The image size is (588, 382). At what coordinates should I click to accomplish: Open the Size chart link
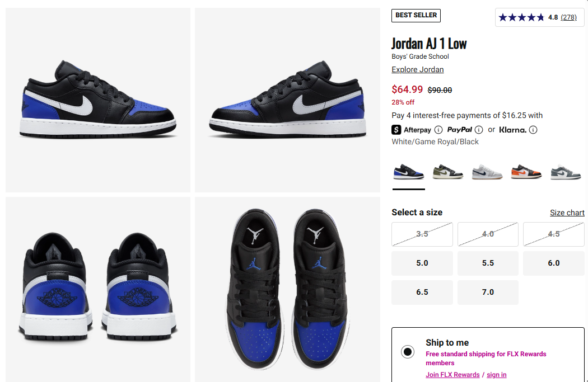point(567,213)
